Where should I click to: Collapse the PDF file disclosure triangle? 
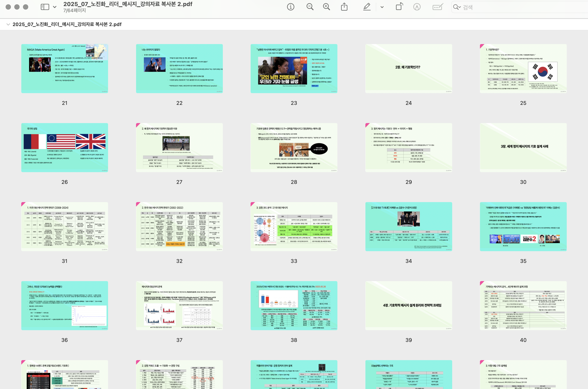8,24
